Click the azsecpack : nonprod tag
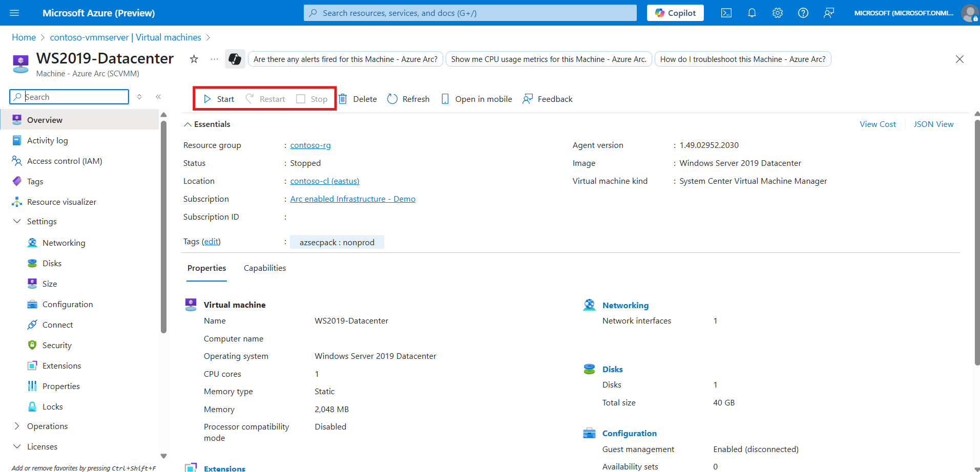The image size is (980, 472). click(337, 242)
